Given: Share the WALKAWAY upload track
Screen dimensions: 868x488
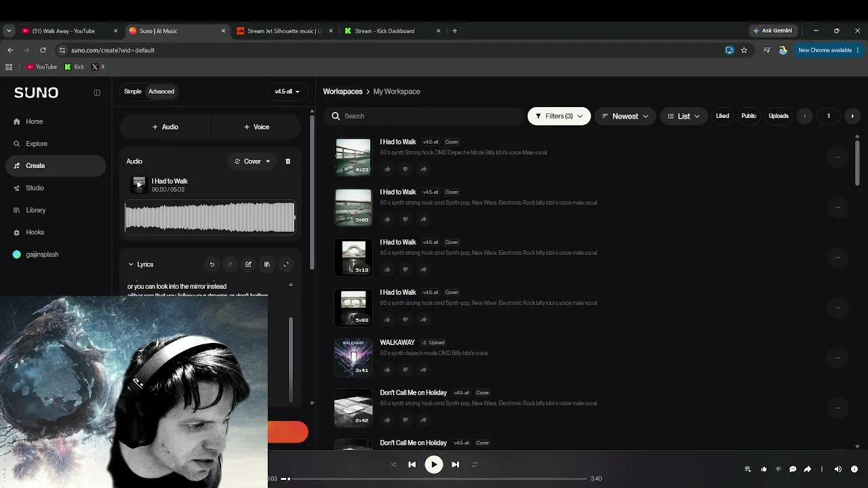Looking at the screenshot, I should [424, 369].
